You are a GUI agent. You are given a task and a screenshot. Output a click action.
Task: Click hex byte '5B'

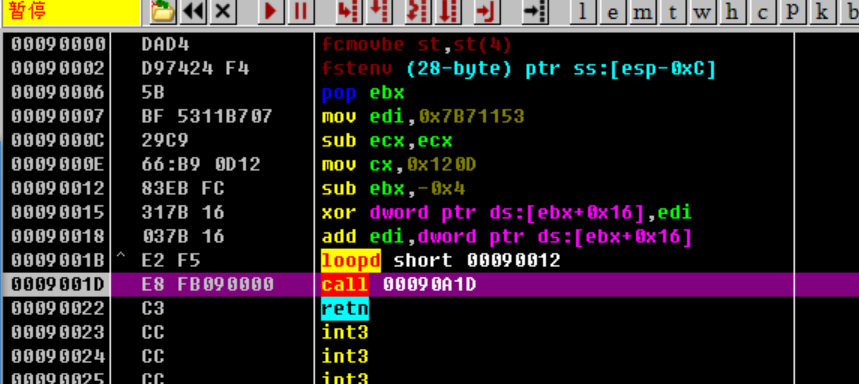(153, 93)
